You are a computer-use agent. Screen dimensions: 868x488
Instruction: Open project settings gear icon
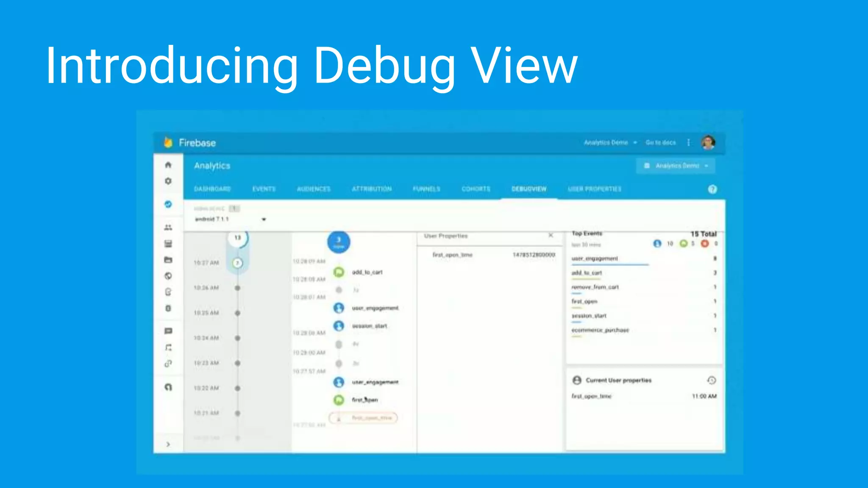click(x=168, y=181)
